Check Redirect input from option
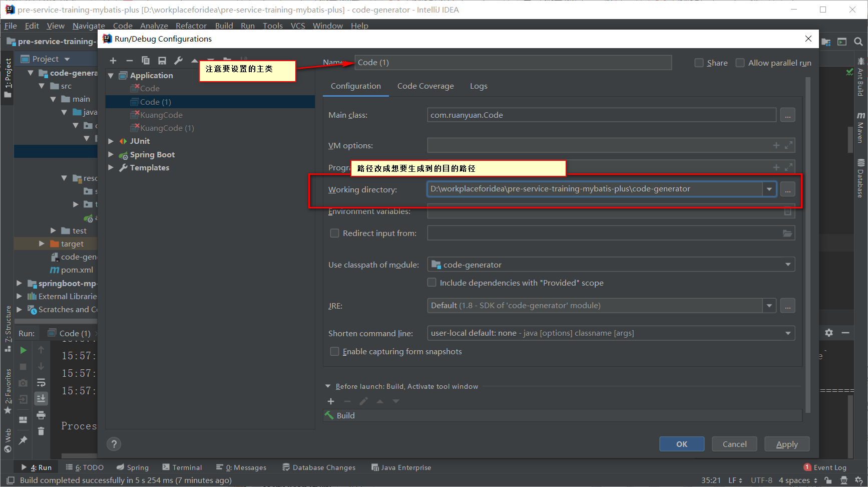Image resolution: width=868 pixels, height=487 pixels. click(334, 233)
